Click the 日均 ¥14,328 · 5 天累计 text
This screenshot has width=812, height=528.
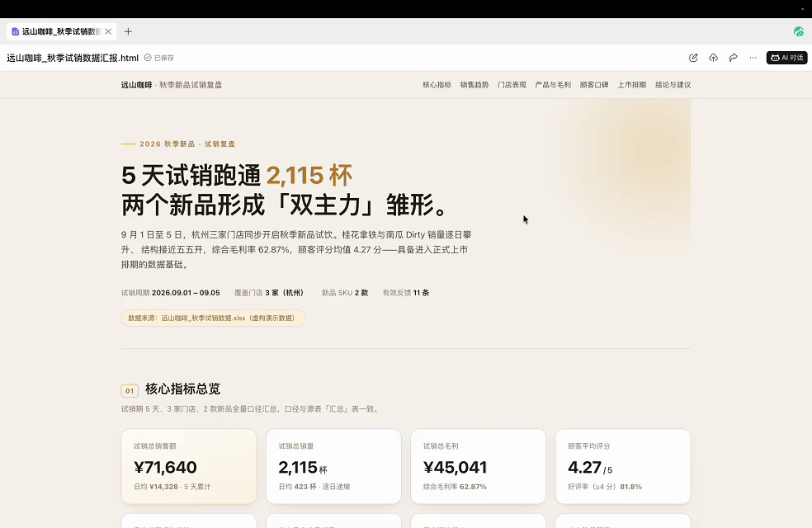[x=172, y=487]
